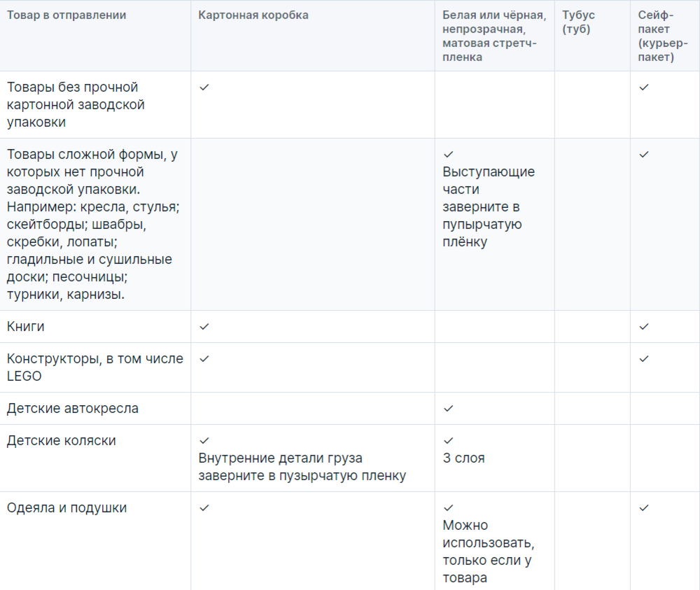
Task: Click 'Детские автокресла' row label
Action: coord(73,408)
